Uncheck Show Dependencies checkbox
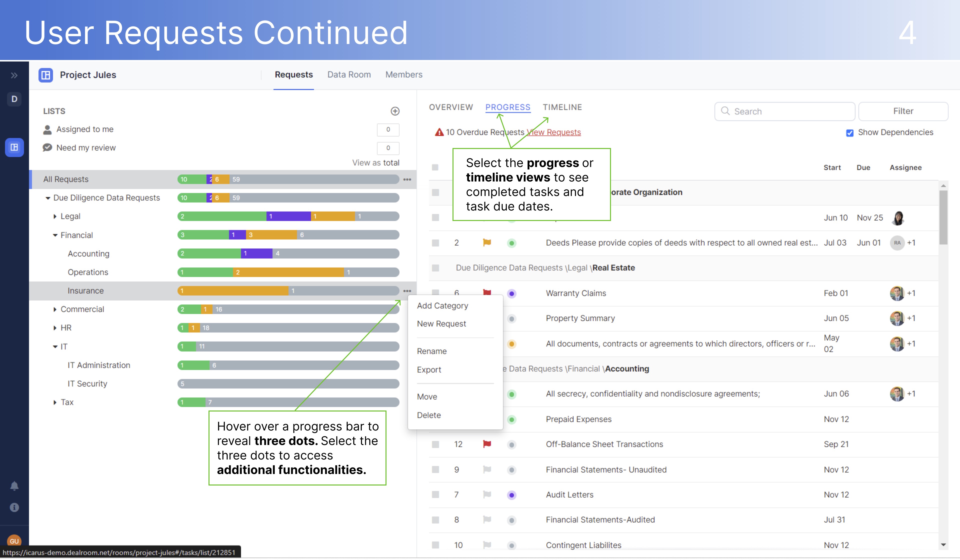Image resolution: width=960 pixels, height=560 pixels. pyautogui.click(x=849, y=133)
